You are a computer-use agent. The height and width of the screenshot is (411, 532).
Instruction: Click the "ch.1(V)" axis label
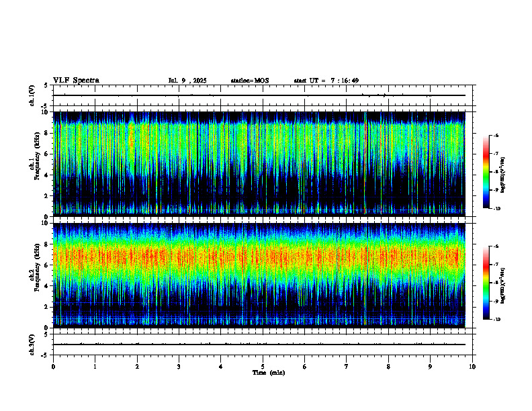point(32,95)
